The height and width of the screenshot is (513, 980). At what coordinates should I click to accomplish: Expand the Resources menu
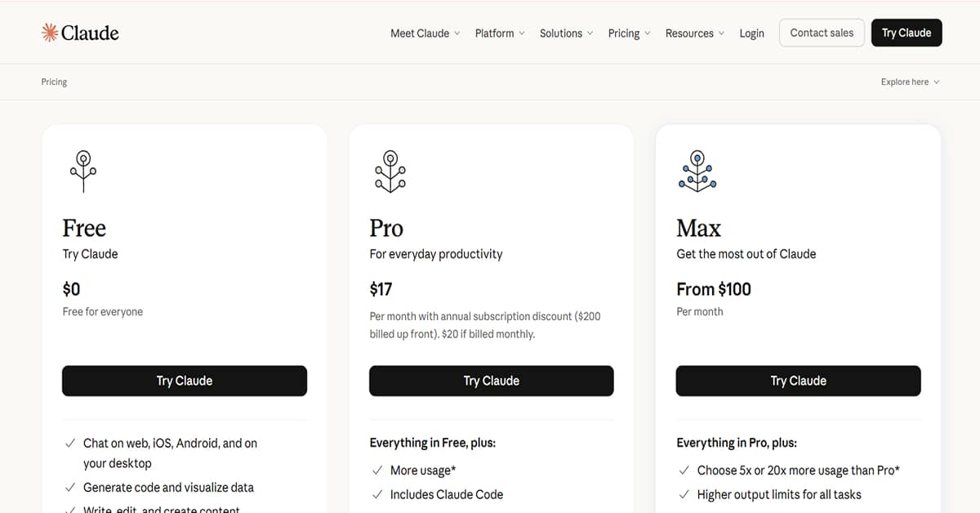click(695, 33)
